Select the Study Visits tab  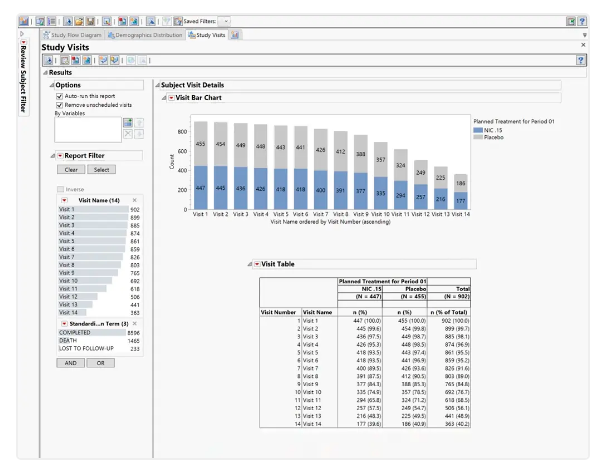(x=207, y=35)
